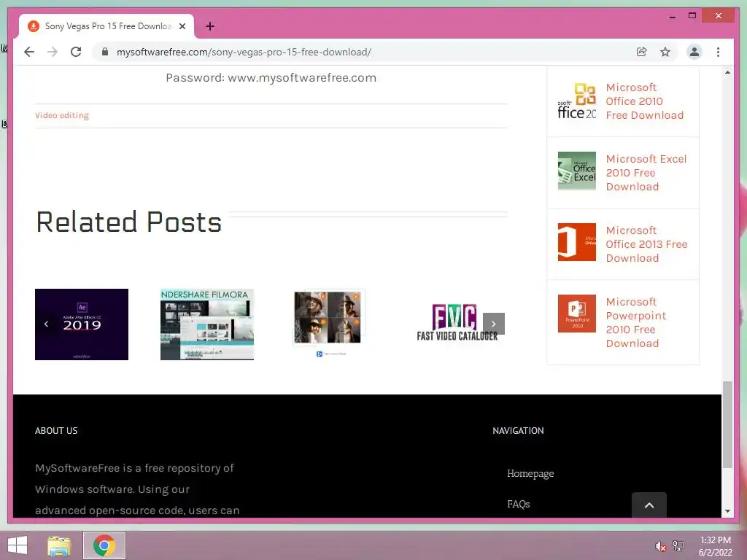Click the Chrome taskbar icon
747x560 pixels.
pyautogui.click(x=104, y=545)
